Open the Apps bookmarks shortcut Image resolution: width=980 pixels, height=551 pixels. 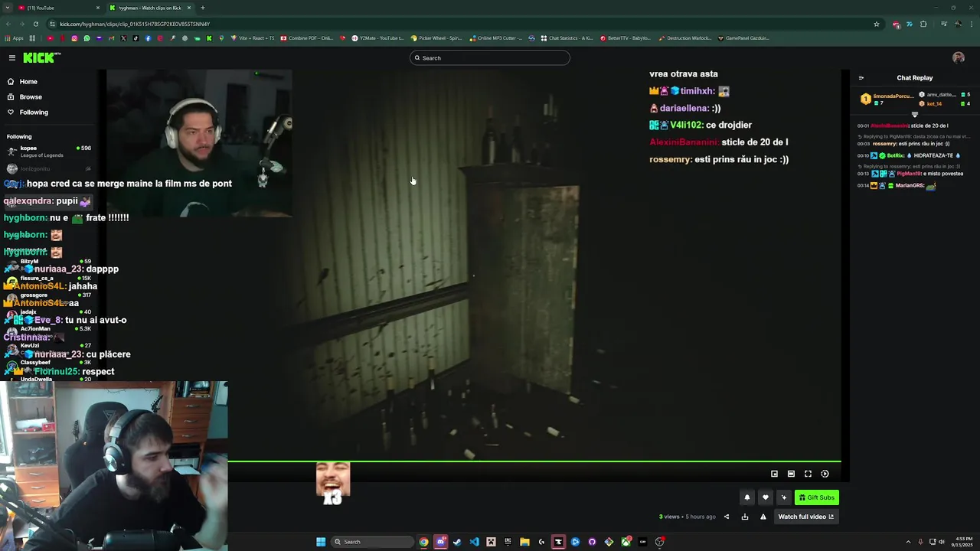(15, 38)
